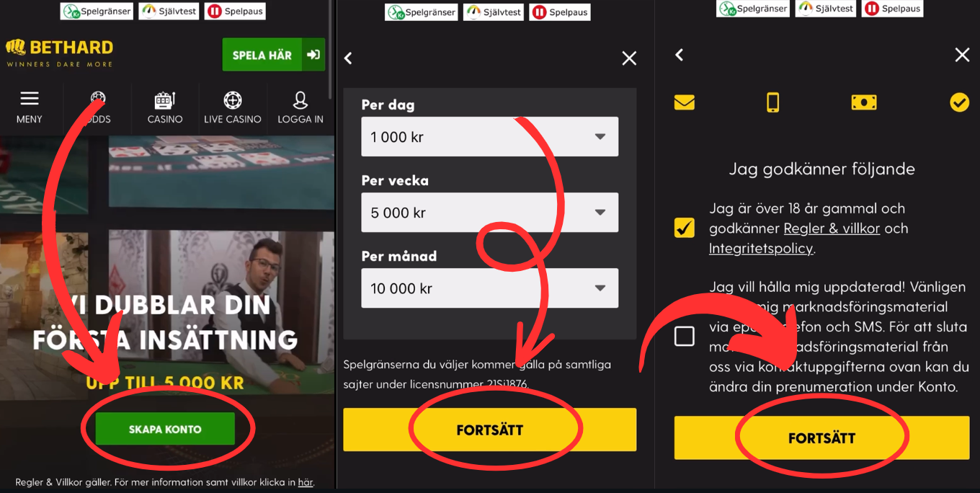Open the Regler & villkor link
980x493 pixels.
(x=832, y=228)
